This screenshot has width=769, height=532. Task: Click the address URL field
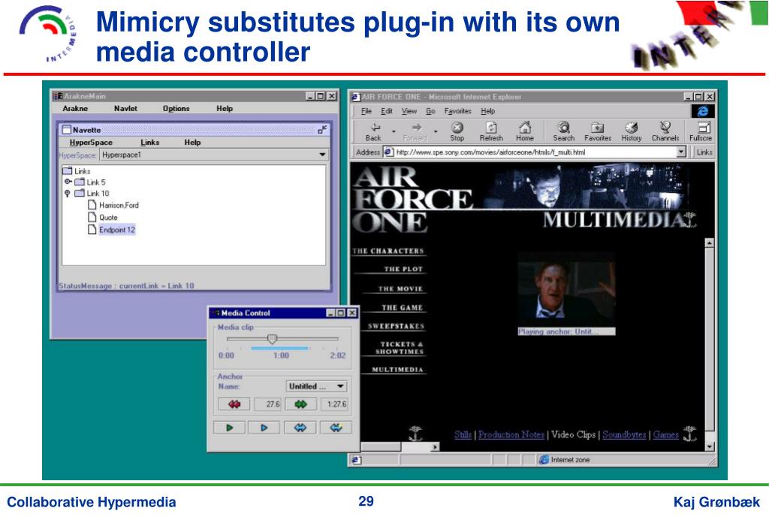pyautogui.click(x=535, y=152)
